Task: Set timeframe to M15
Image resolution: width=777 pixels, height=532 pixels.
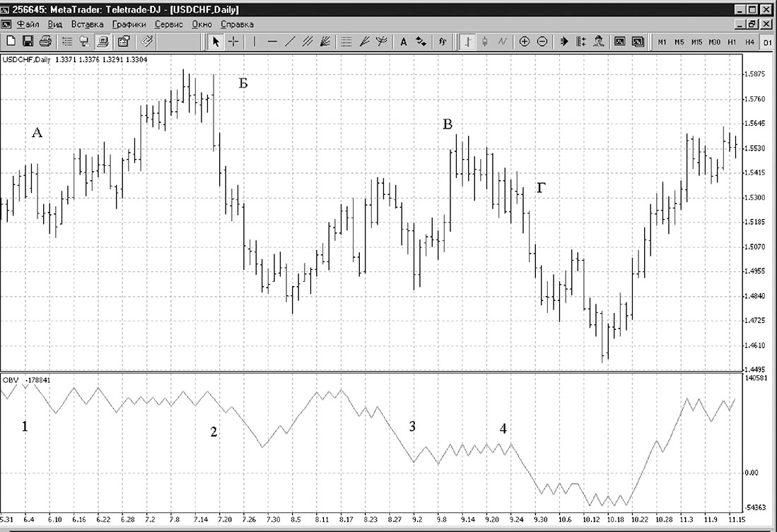Action: pyautogui.click(x=696, y=42)
